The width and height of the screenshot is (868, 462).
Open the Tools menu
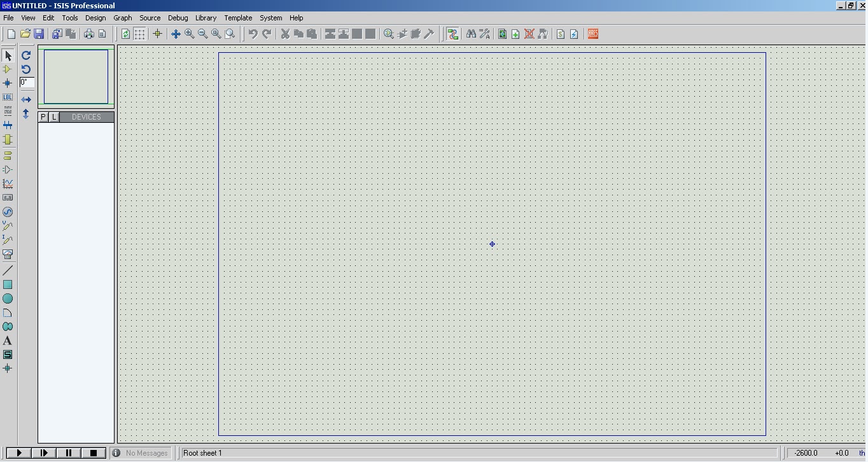click(70, 18)
